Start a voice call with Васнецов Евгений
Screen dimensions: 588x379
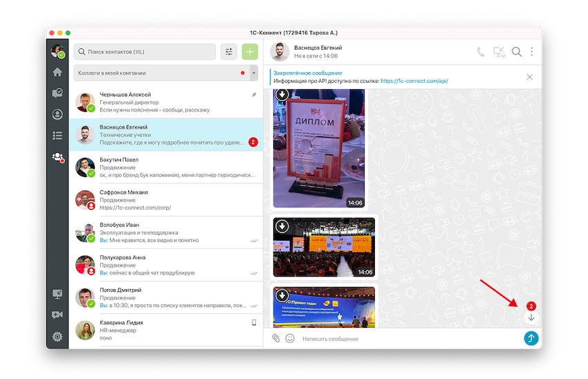pos(481,52)
